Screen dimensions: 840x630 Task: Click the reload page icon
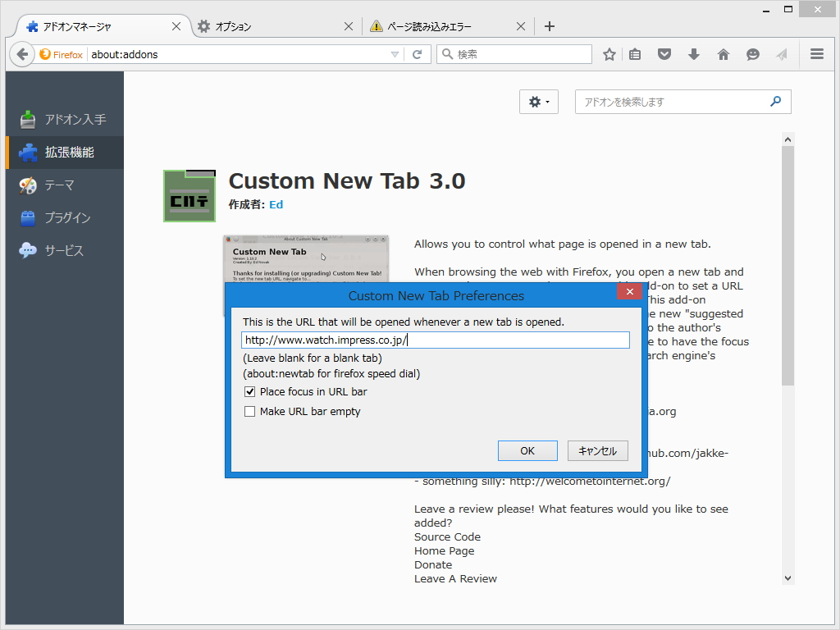[x=417, y=54]
